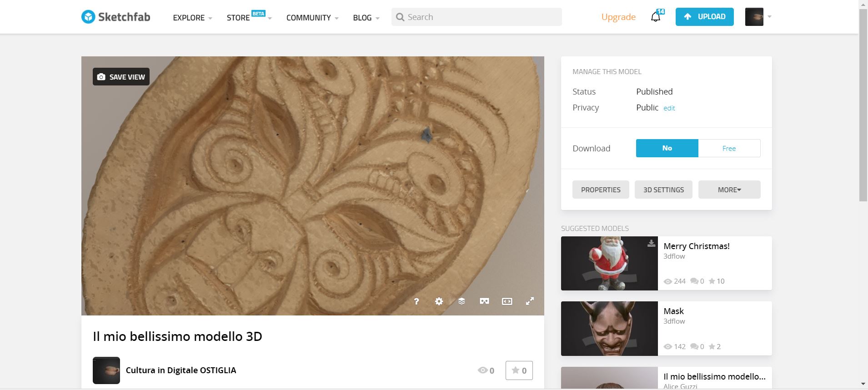The height and width of the screenshot is (390, 868).
Task: Open the MORE dropdown
Action: (729, 190)
